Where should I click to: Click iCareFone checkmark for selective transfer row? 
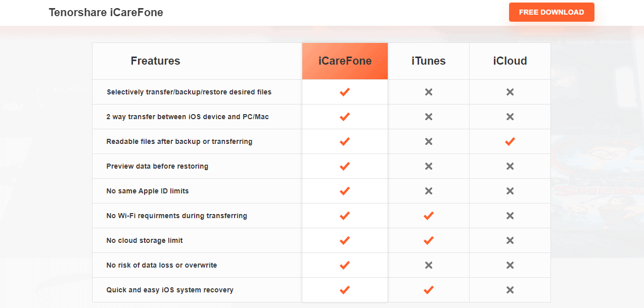point(345,92)
